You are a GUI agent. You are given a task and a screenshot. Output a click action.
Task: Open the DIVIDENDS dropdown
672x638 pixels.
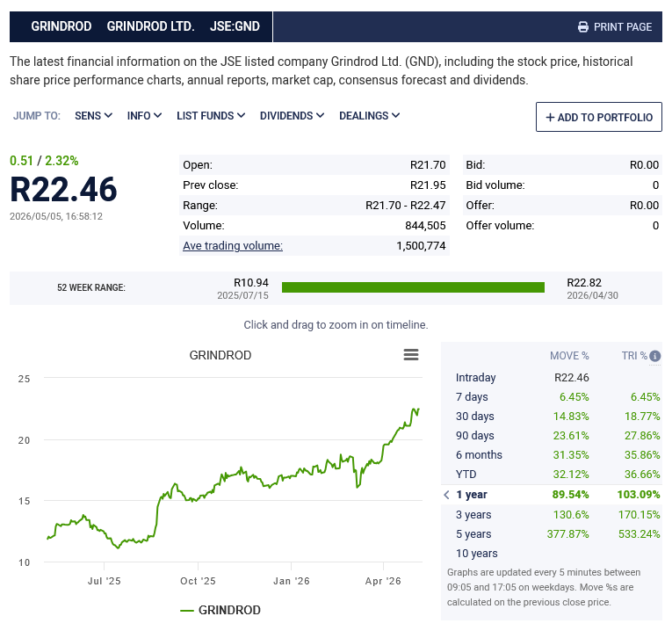click(x=292, y=116)
